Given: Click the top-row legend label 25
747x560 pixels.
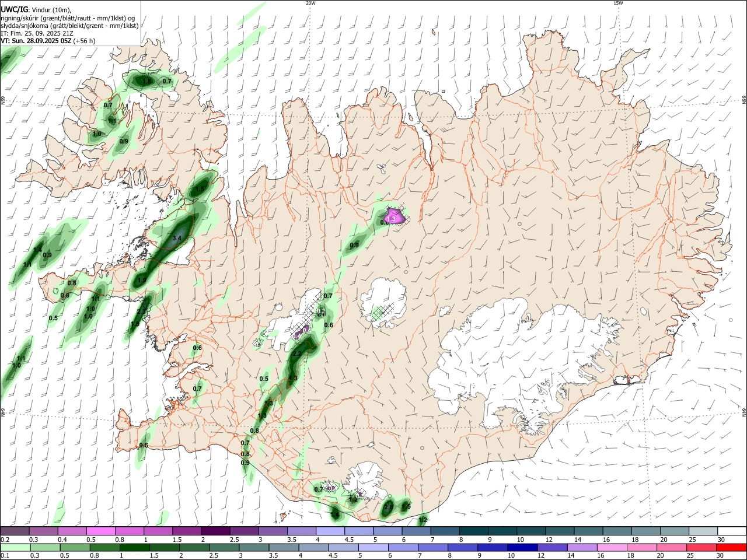Looking at the screenshot, I should pos(692,540).
